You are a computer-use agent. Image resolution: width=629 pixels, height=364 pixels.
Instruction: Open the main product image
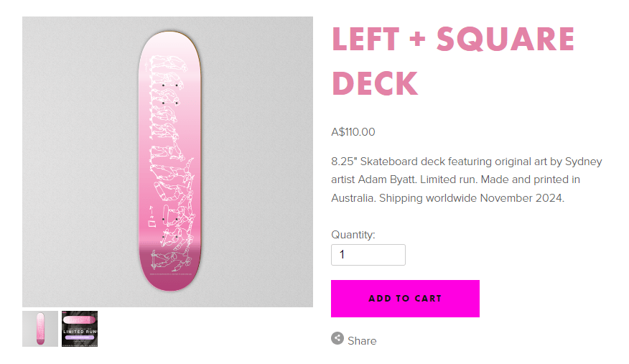[167, 162]
